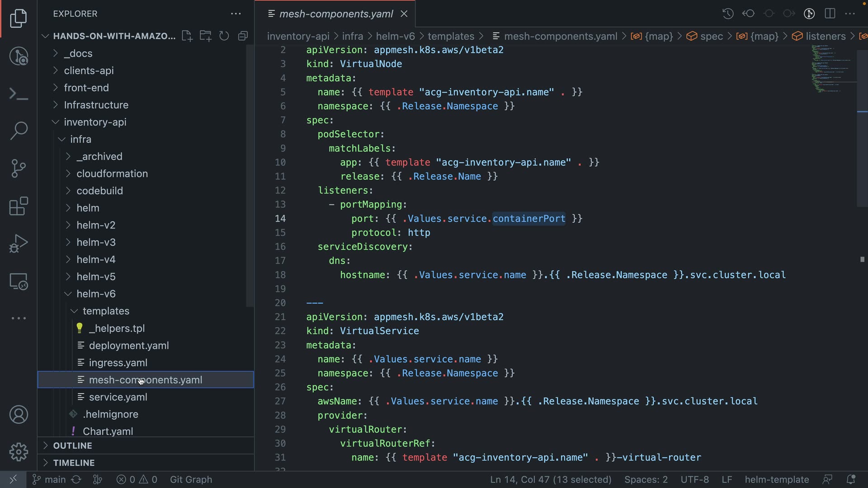Collapse the helm-v6 folder

(96, 294)
